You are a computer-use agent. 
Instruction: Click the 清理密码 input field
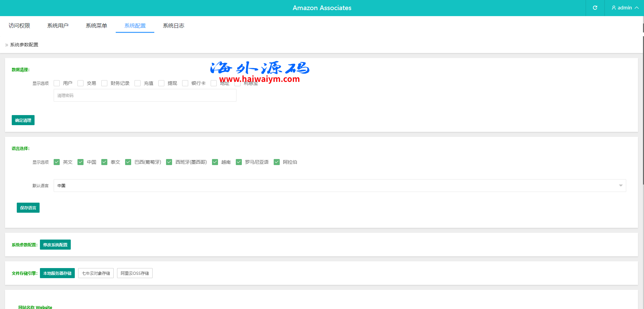[x=145, y=96]
